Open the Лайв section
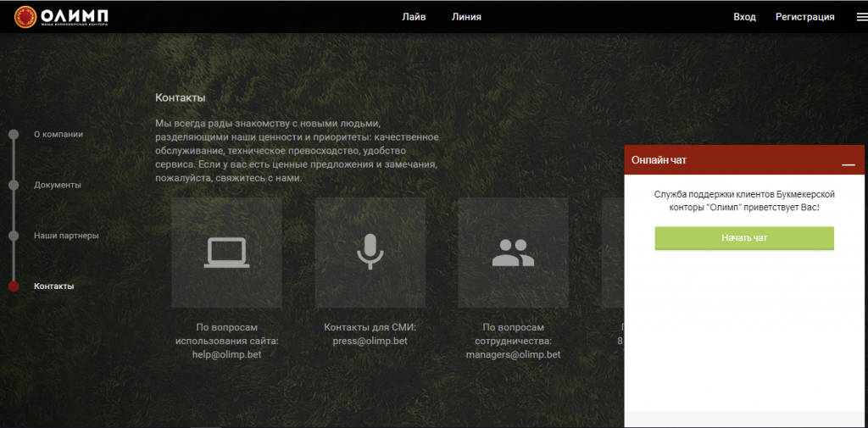Image resolution: width=868 pixels, height=428 pixels. 414,17
